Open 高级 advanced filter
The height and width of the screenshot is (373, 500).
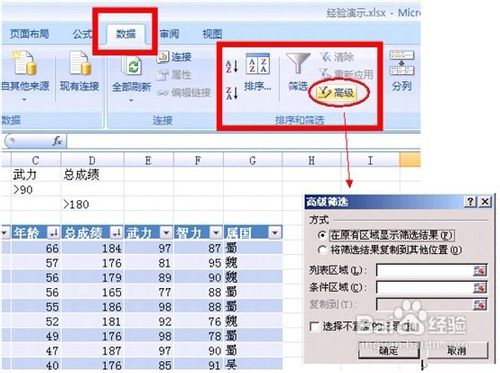tap(337, 92)
